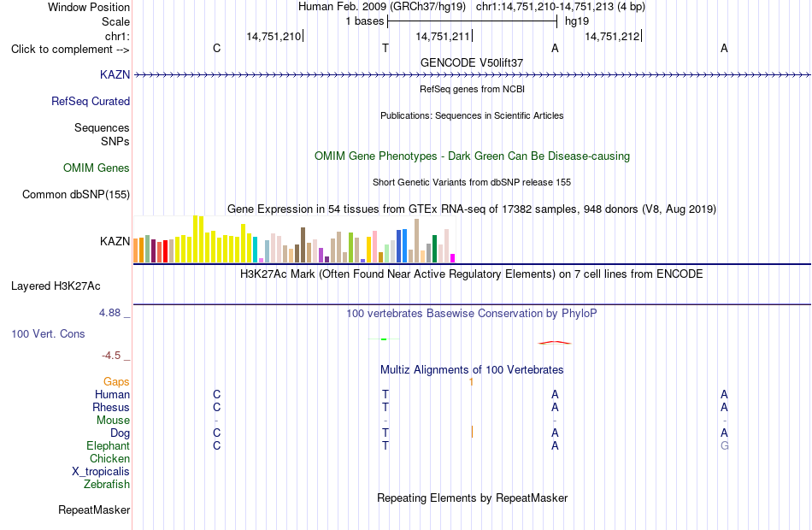
Task: Open Publications: Sequences in Scientific Articles title
Action: pos(472,115)
